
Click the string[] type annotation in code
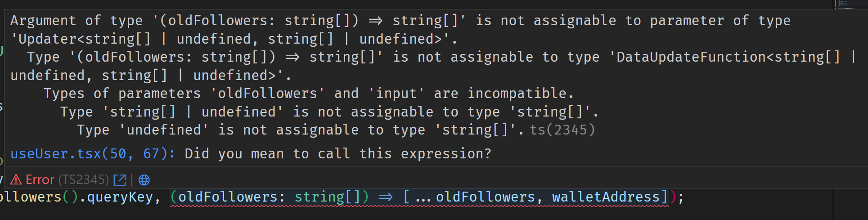(x=319, y=197)
